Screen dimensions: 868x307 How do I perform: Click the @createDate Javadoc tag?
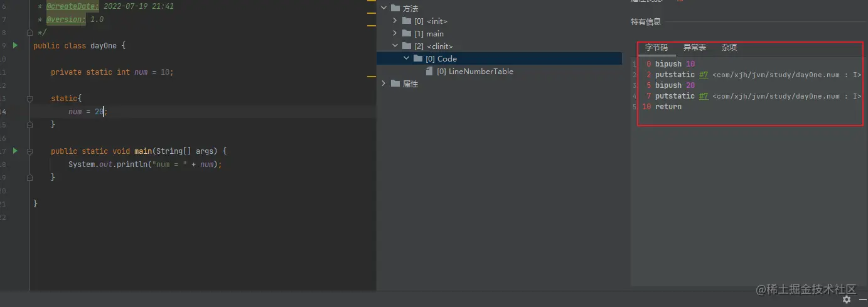73,6
